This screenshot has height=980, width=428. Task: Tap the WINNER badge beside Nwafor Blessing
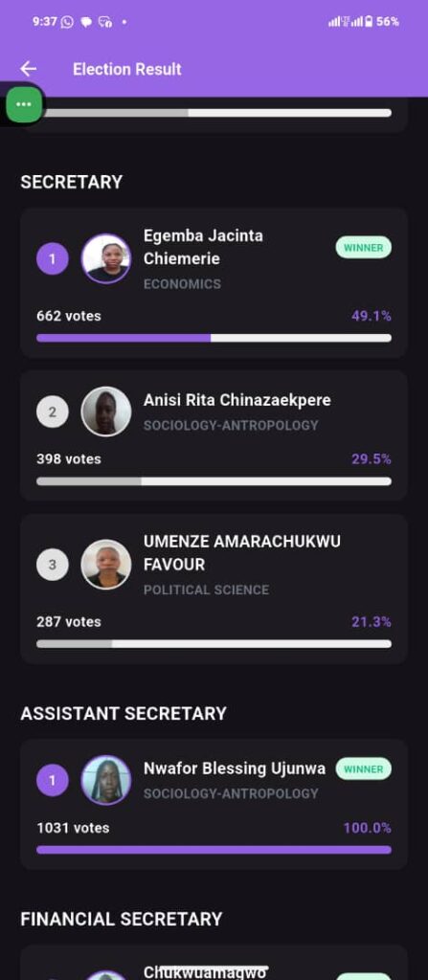tap(364, 768)
